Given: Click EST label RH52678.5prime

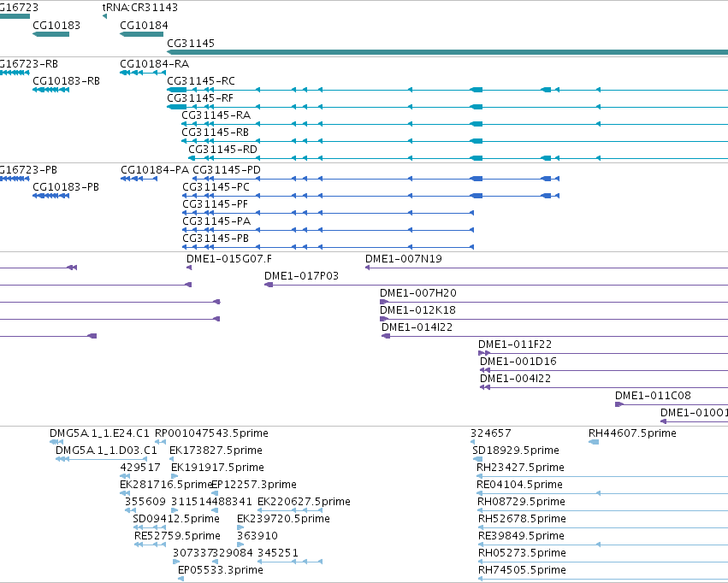Looking at the screenshot, I should coord(523,519).
